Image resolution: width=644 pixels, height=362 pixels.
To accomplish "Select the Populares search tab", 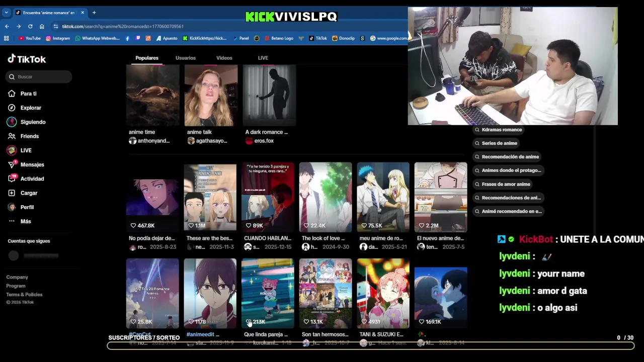I will click(147, 58).
